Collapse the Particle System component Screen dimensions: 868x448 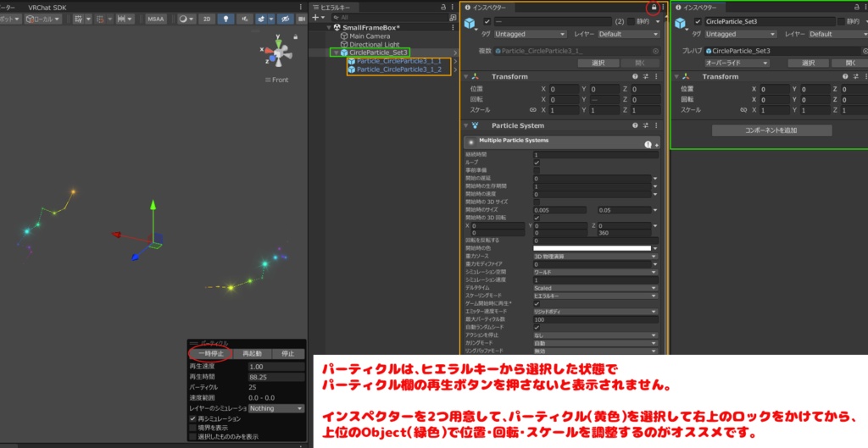click(465, 125)
